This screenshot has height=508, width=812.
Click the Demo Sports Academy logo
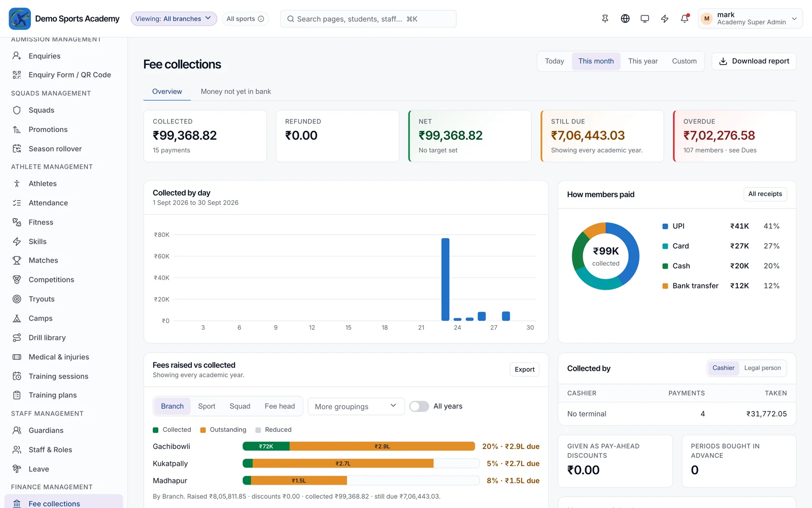pos(20,19)
